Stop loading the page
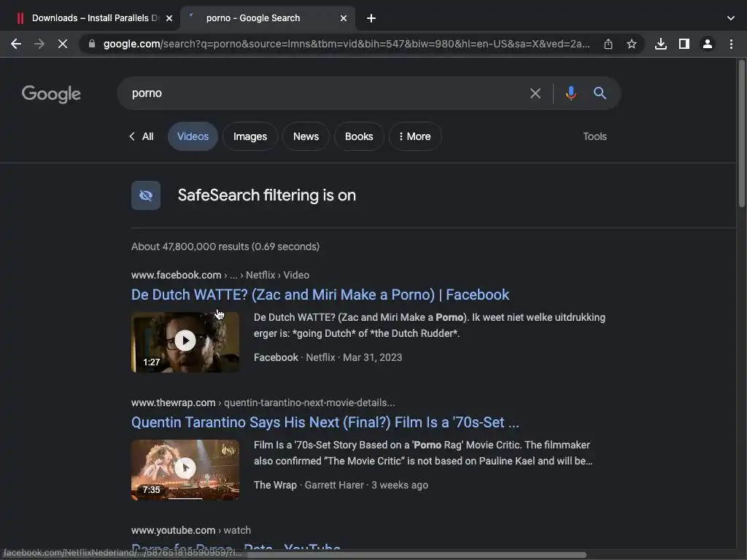 pos(63,44)
